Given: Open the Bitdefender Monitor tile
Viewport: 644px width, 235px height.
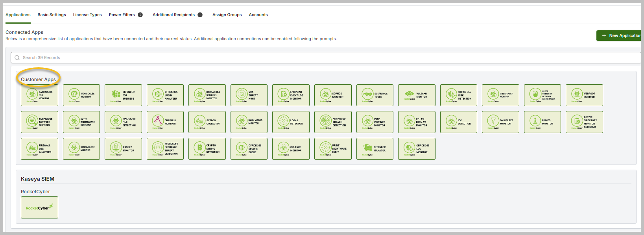Looking at the screenshot, I should click(x=500, y=95).
